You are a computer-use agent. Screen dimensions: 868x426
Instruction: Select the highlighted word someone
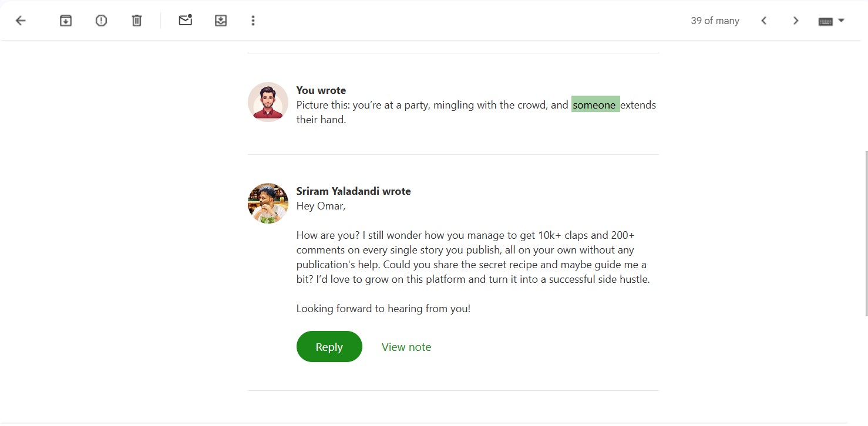click(595, 104)
